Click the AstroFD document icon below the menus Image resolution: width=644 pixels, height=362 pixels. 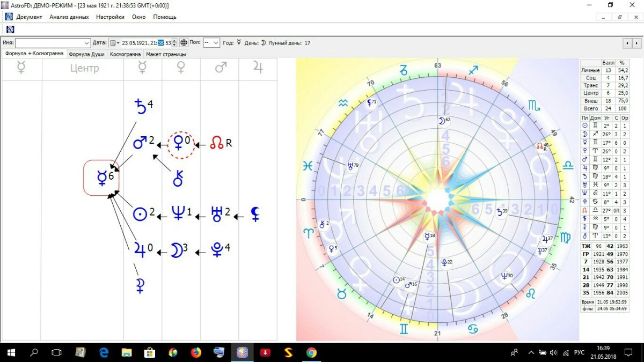[10, 29]
